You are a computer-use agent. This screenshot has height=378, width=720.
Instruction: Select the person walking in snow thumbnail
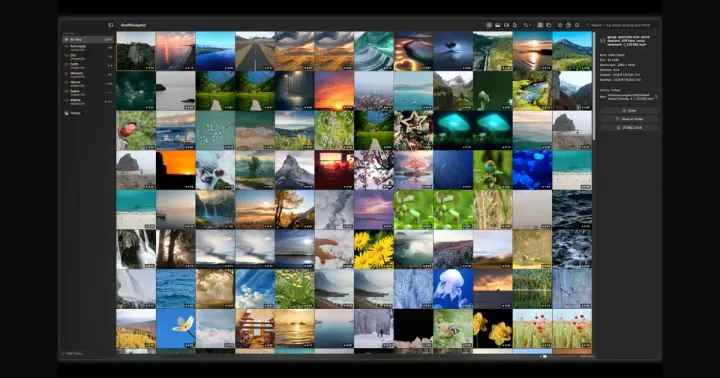point(374,328)
